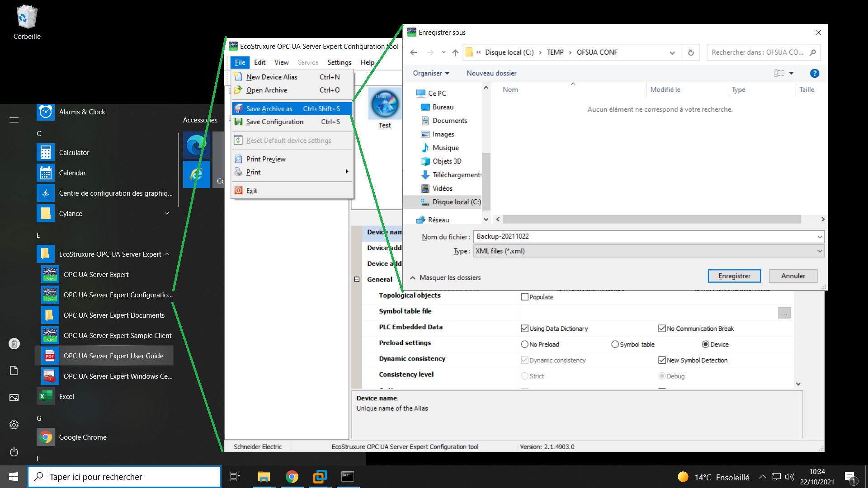Open the Settings menu
Image resolution: width=868 pixels, height=488 pixels.
[339, 62]
